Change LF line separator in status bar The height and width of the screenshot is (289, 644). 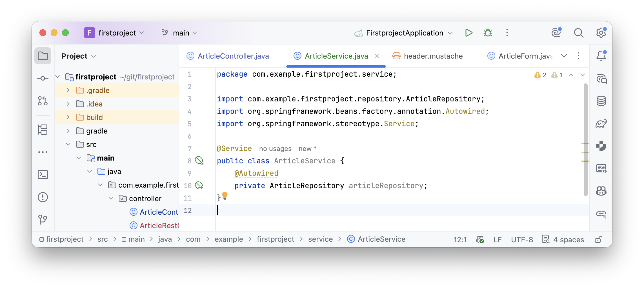pyautogui.click(x=498, y=240)
